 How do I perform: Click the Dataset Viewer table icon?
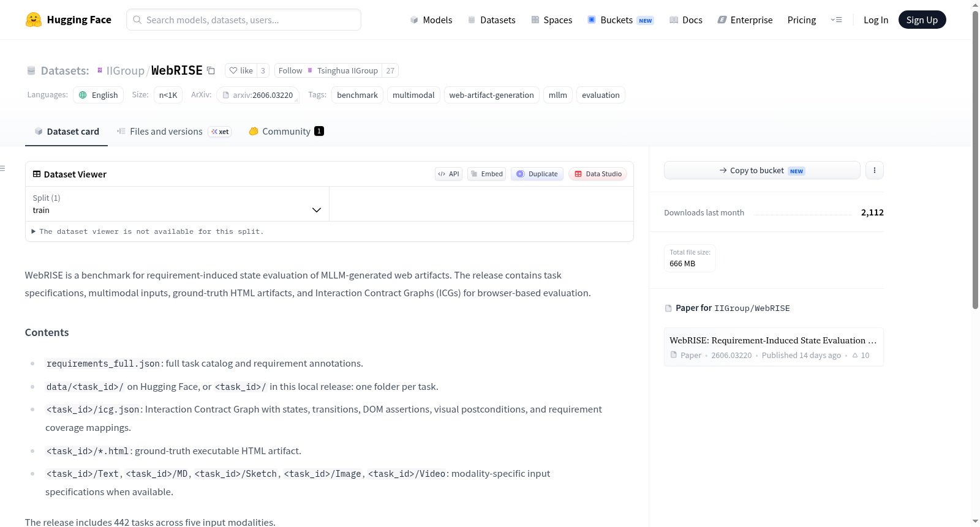pyautogui.click(x=37, y=174)
